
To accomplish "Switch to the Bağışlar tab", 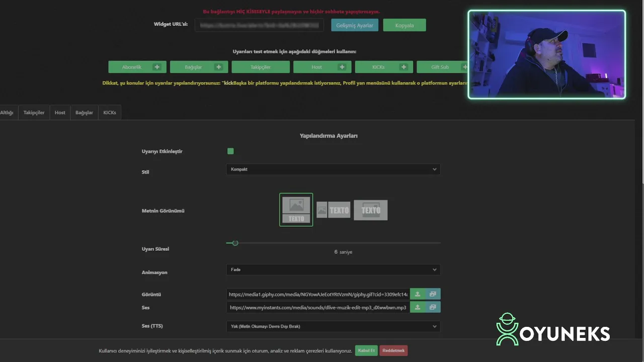I will [x=84, y=113].
